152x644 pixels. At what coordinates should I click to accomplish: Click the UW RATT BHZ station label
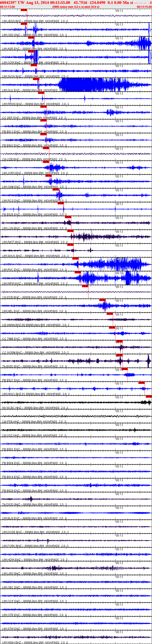[x=35, y=242]
